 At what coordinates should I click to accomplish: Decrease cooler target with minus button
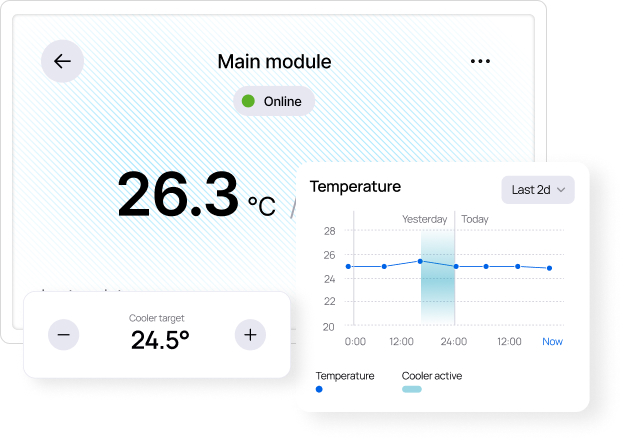click(x=64, y=335)
